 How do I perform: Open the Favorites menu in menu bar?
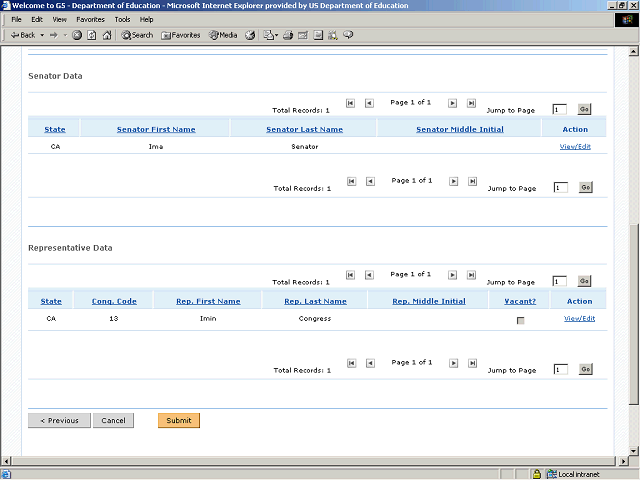click(x=90, y=19)
